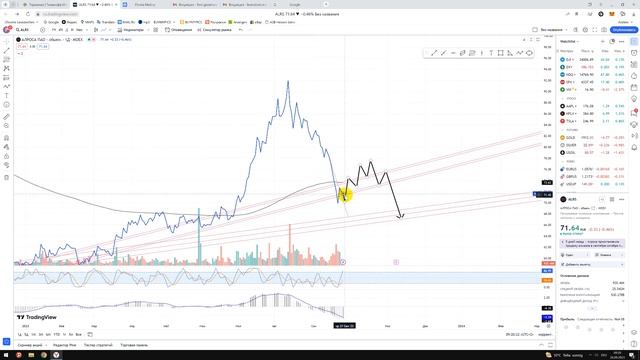Select the VIX row in watchlist
The image size is (640, 360).
click(592, 89)
